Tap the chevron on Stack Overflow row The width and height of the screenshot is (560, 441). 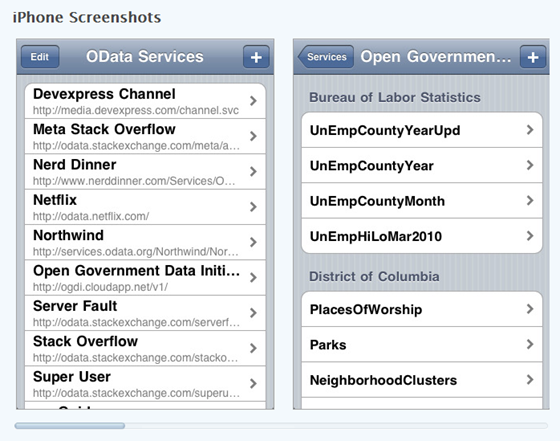point(253,348)
